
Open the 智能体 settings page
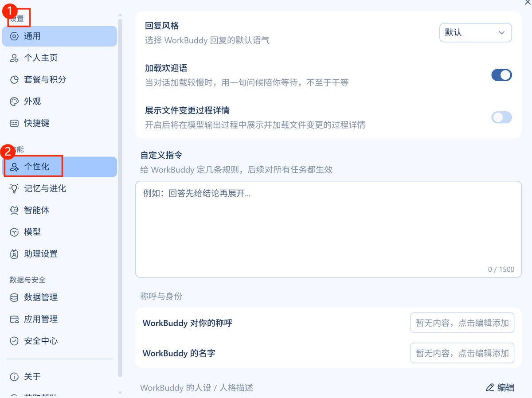point(59,211)
